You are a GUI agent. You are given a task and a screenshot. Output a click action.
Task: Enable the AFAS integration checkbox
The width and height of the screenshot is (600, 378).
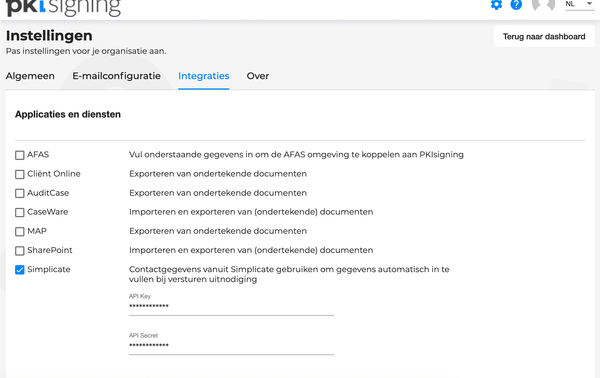[20, 155]
